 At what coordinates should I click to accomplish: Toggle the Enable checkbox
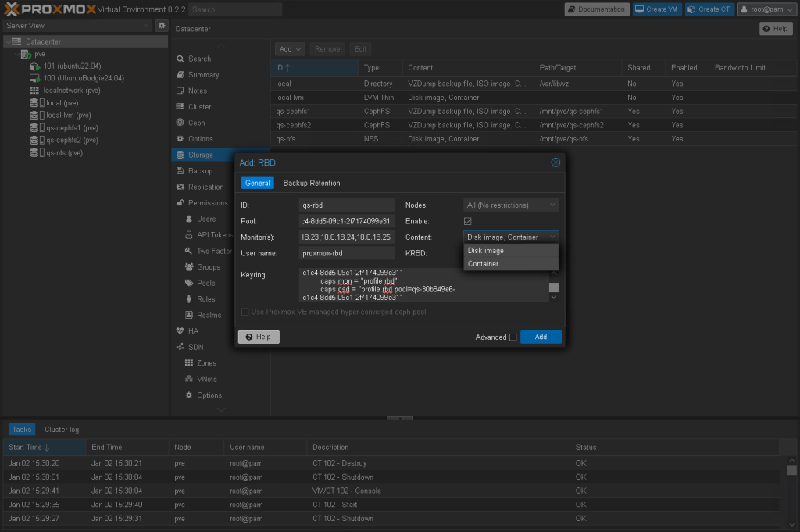[x=468, y=221]
